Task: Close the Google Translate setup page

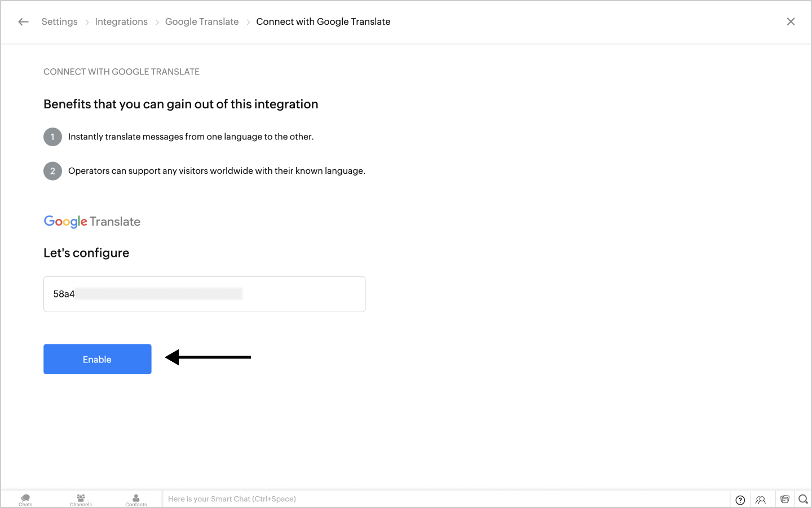Action: (791, 22)
